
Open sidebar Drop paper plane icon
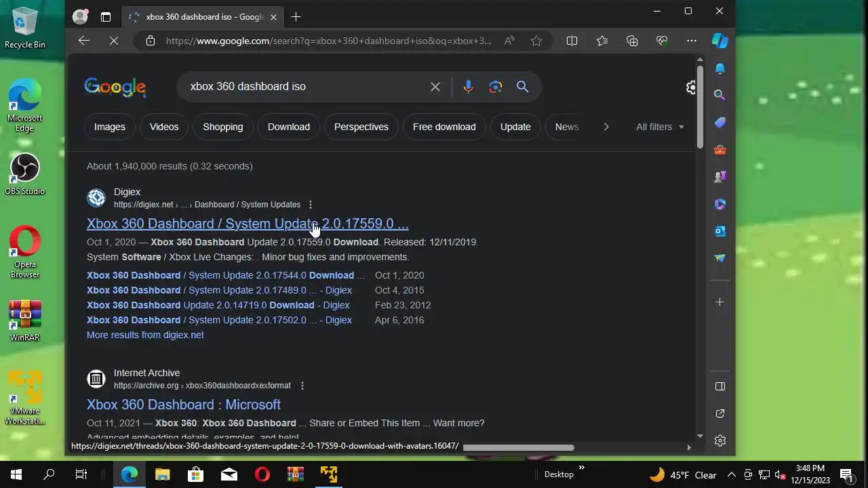coord(720,258)
